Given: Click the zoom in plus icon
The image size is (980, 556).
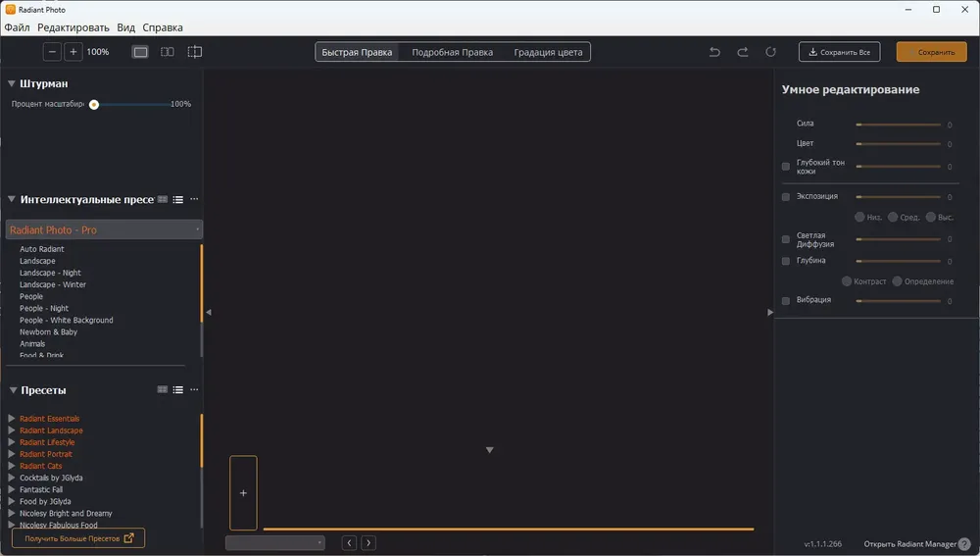Looking at the screenshot, I should tap(73, 52).
